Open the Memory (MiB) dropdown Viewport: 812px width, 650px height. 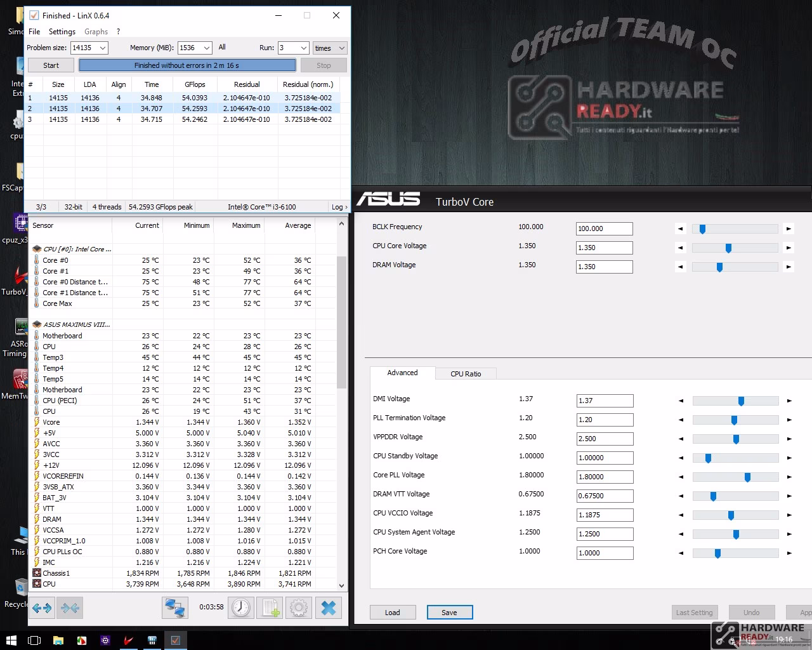(x=206, y=48)
